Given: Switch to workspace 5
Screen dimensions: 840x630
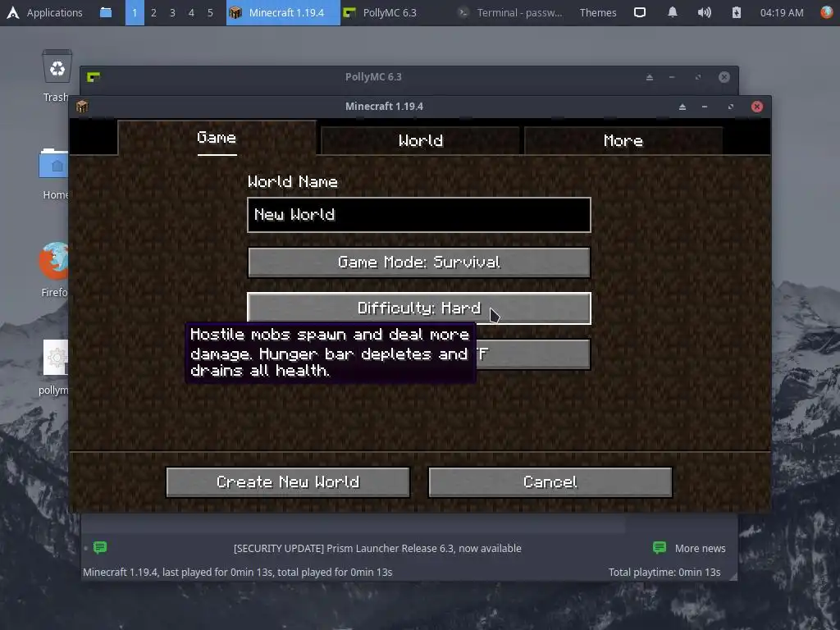Looking at the screenshot, I should [210, 12].
